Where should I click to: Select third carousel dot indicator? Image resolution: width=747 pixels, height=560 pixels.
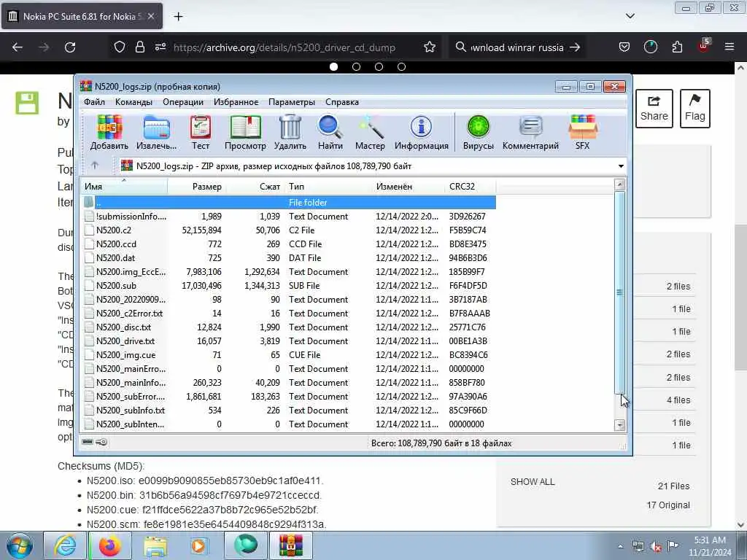379,66
